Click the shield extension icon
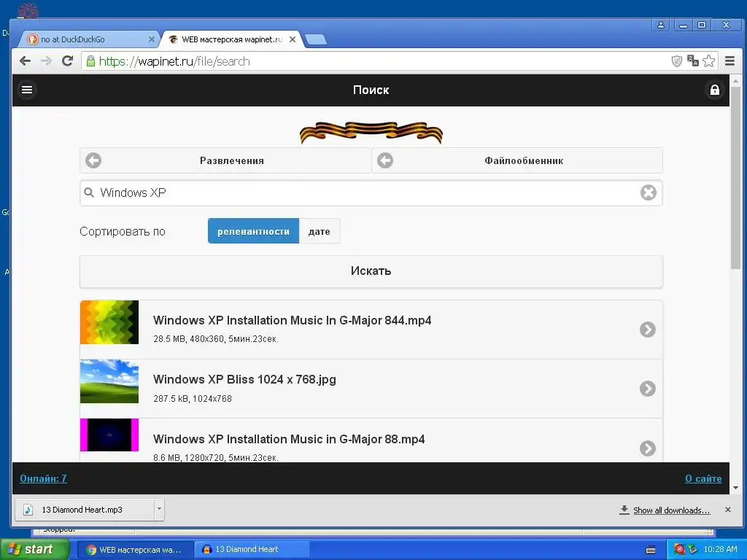 click(x=676, y=61)
